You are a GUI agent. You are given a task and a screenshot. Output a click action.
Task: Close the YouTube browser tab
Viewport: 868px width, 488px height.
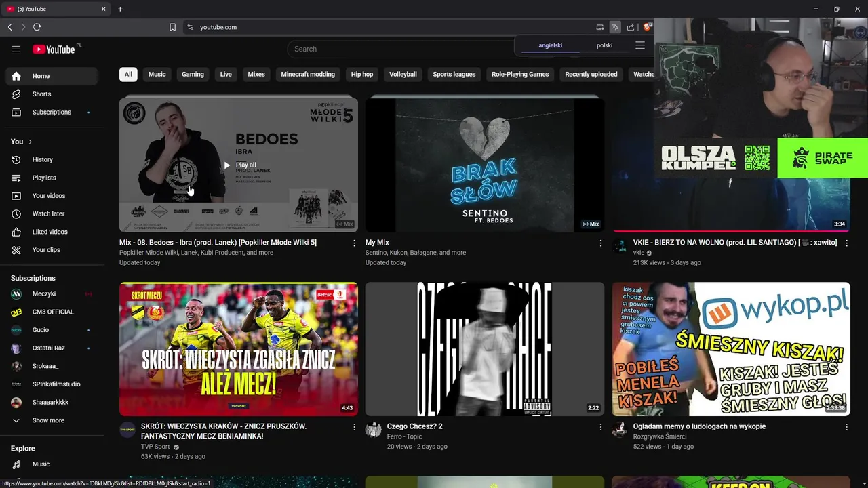[x=104, y=9]
